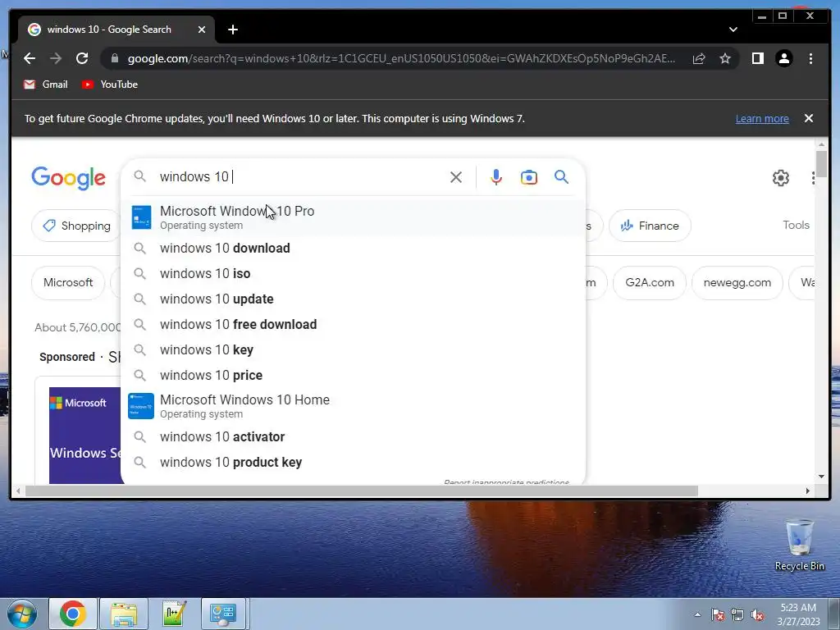This screenshot has width=840, height=630.
Task: Choose windows 10 free download suggestion
Action: (x=354, y=325)
